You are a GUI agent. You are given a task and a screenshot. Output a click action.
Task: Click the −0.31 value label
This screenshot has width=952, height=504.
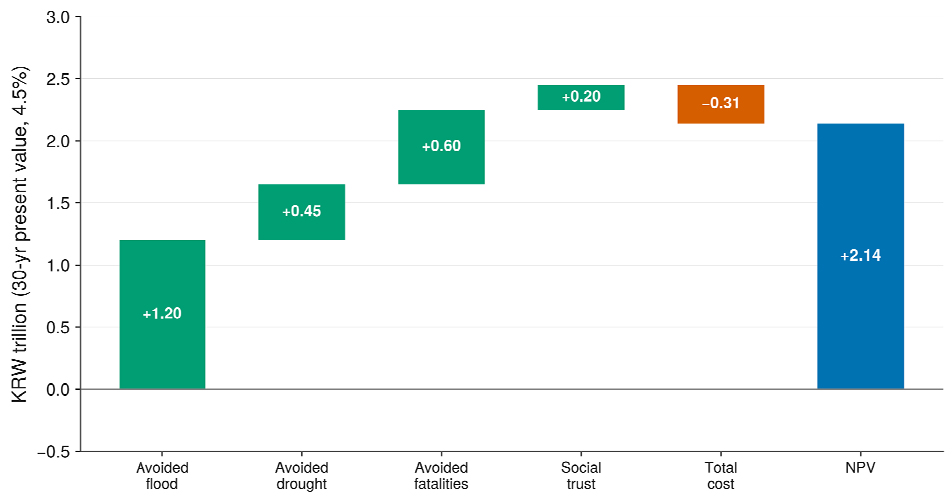[x=721, y=103]
